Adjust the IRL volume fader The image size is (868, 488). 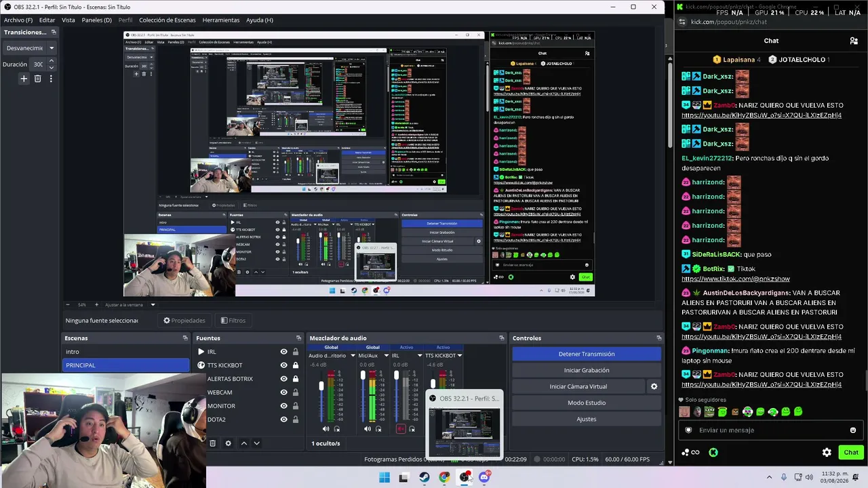click(397, 375)
